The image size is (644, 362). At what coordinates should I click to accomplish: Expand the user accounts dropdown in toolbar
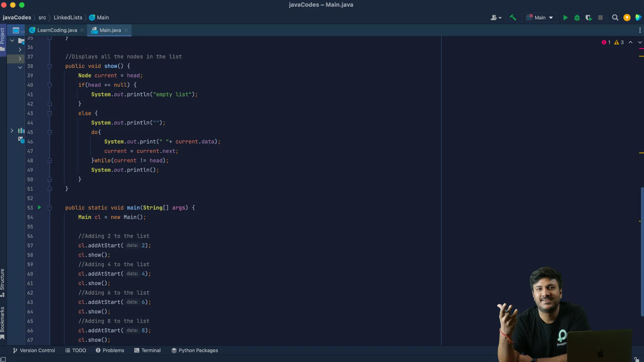pos(496,18)
